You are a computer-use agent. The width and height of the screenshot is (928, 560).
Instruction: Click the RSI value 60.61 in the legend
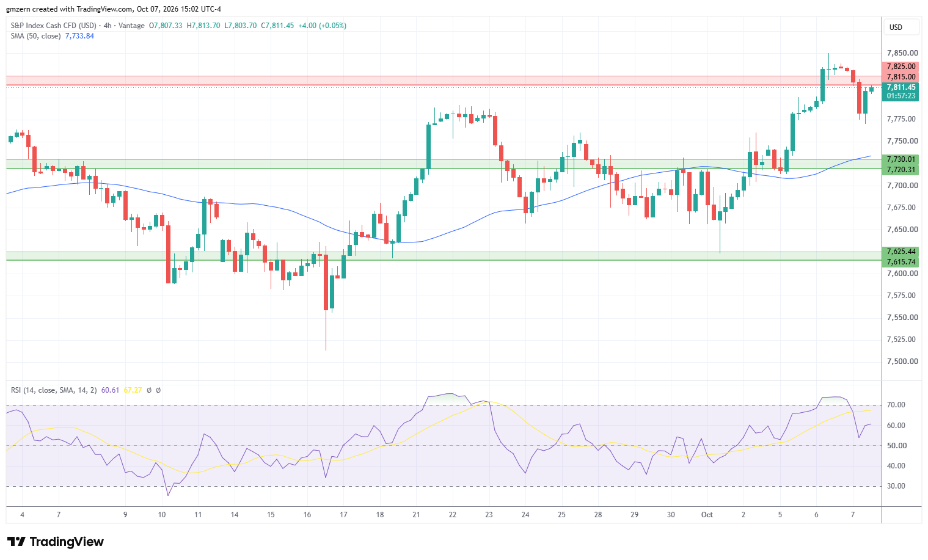(x=110, y=390)
